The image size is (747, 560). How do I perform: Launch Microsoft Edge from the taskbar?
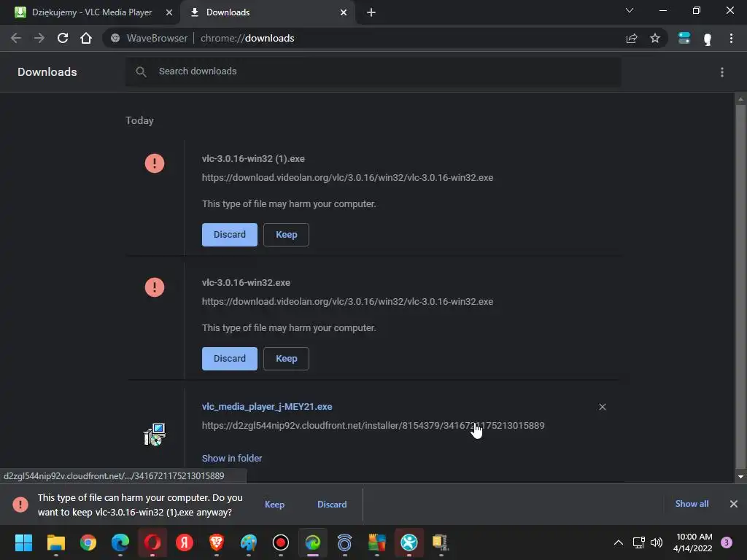tap(120, 542)
